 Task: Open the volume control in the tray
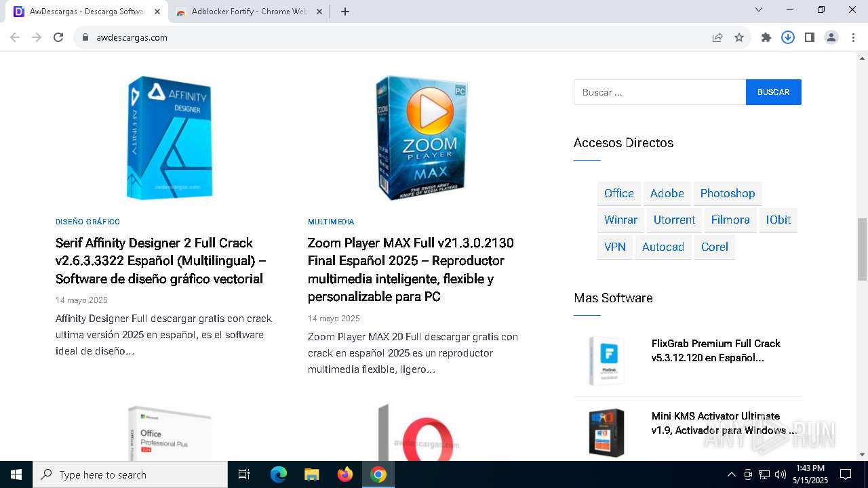[781, 474]
